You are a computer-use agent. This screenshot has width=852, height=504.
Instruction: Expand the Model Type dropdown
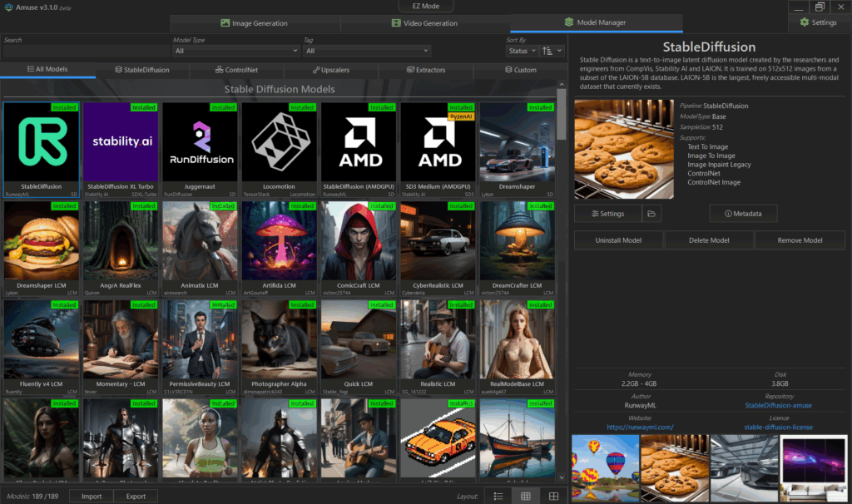[235, 51]
